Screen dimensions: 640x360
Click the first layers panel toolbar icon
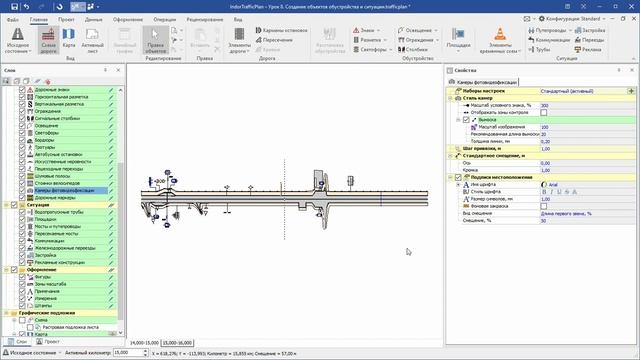6,81
